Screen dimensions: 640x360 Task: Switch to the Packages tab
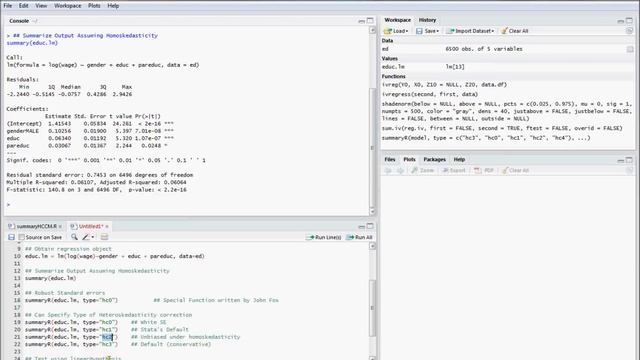[434, 160]
